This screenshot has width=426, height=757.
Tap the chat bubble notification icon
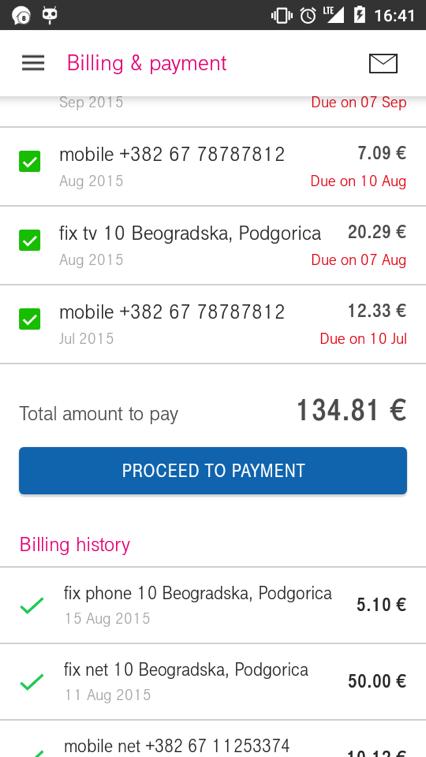tap(21, 15)
